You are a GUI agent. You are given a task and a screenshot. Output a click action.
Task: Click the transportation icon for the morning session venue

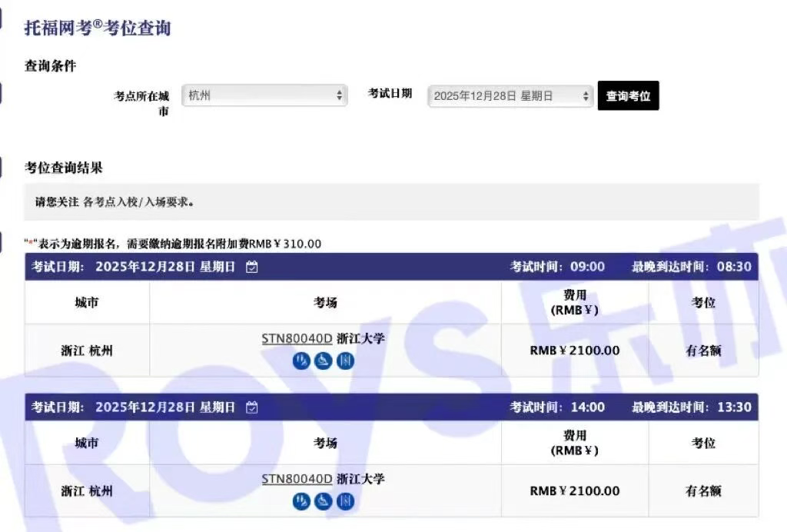(324, 360)
